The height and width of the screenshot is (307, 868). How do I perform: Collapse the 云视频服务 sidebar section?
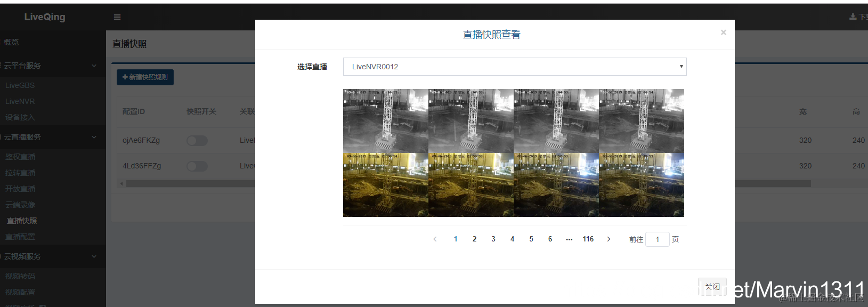(x=53, y=256)
